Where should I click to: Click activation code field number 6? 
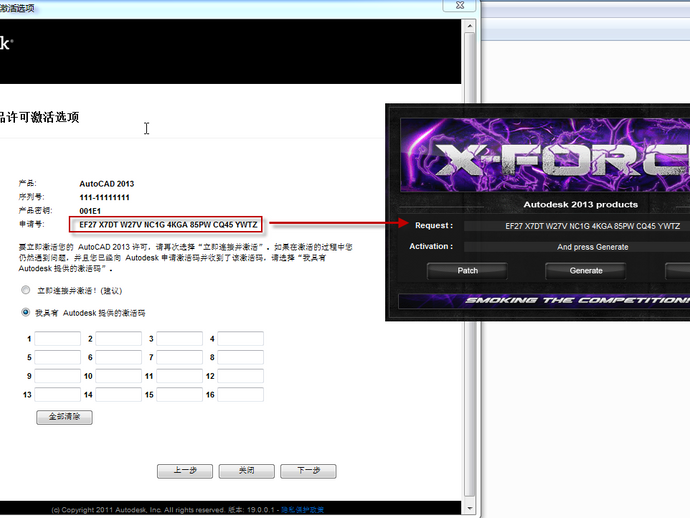coord(118,357)
